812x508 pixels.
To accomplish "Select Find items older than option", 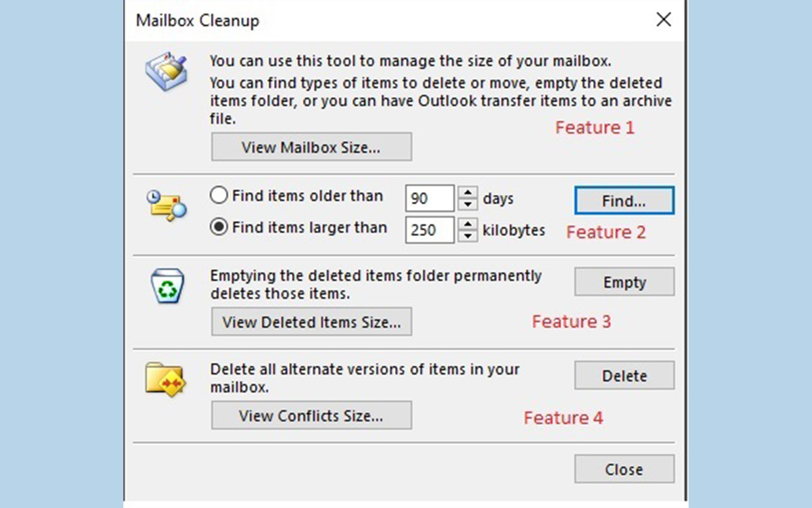I will click(x=219, y=196).
